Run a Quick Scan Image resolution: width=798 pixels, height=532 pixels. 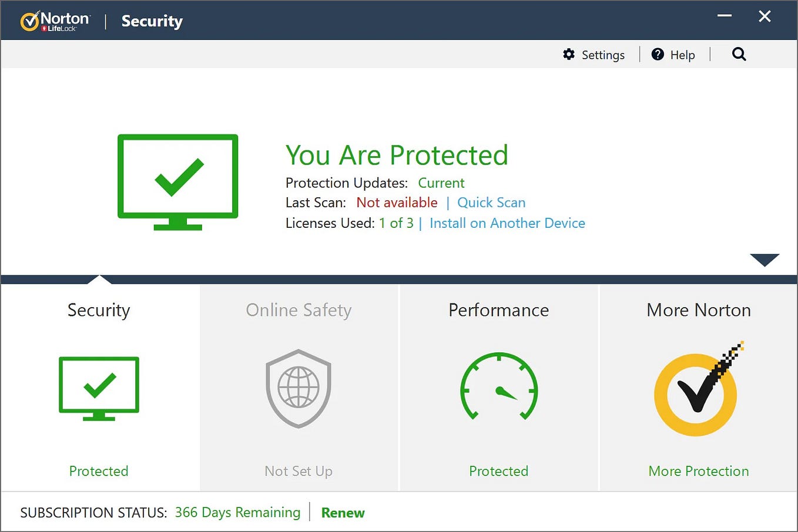click(x=491, y=202)
